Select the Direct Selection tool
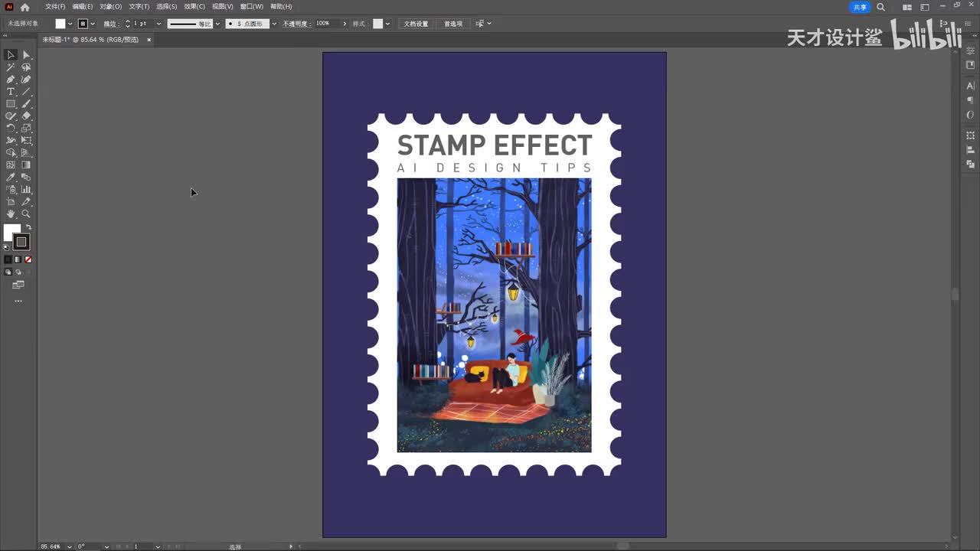This screenshot has width=980, height=551. (x=26, y=55)
